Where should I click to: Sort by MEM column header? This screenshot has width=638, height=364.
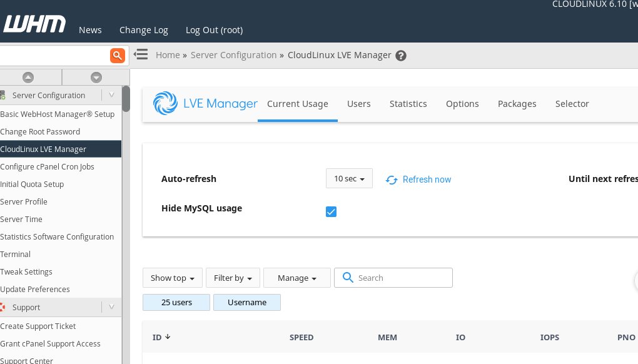pyautogui.click(x=387, y=337)
